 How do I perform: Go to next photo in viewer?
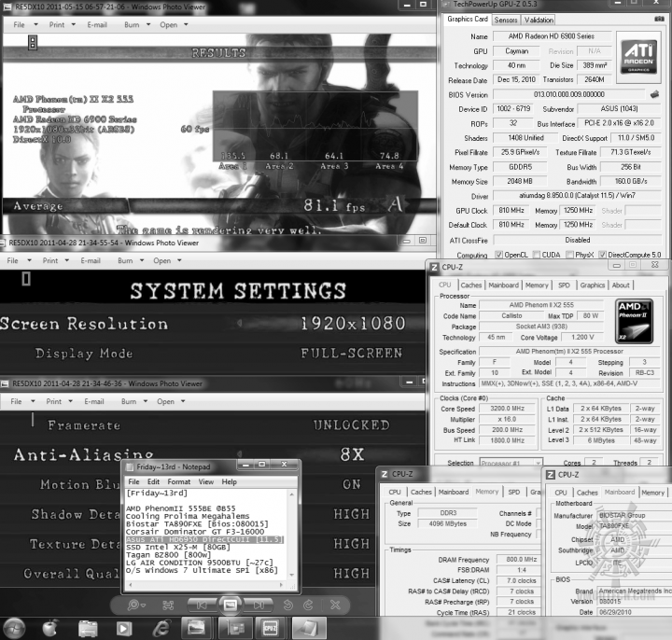259,605
